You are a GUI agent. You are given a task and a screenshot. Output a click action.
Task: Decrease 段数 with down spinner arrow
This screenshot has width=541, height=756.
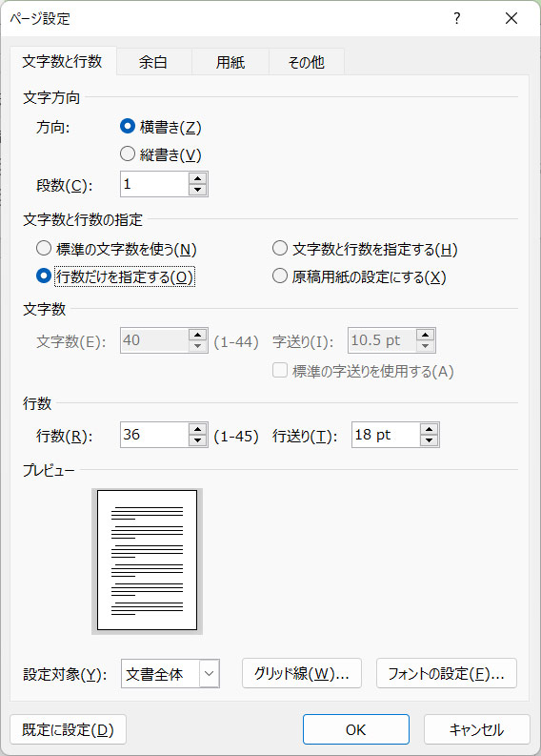(x=197, y=190)
